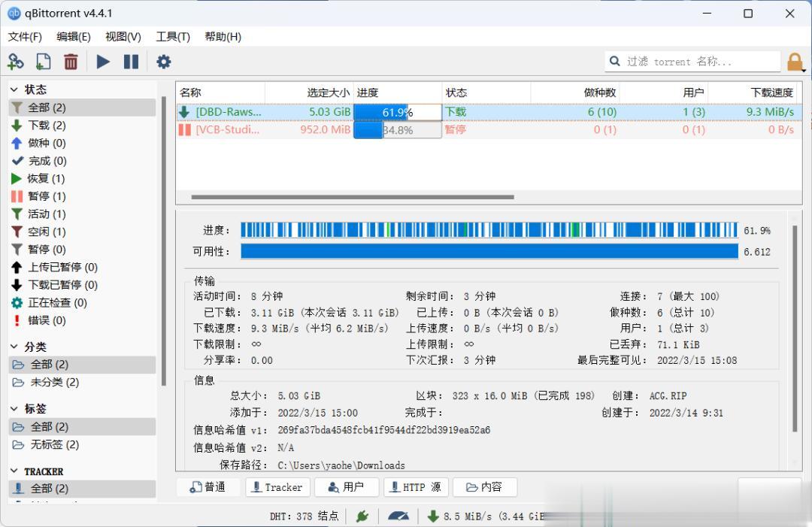Switch to the Tracker tab
Image resolution: width=812 pixels, height=527 pixels.
[277, 487]
